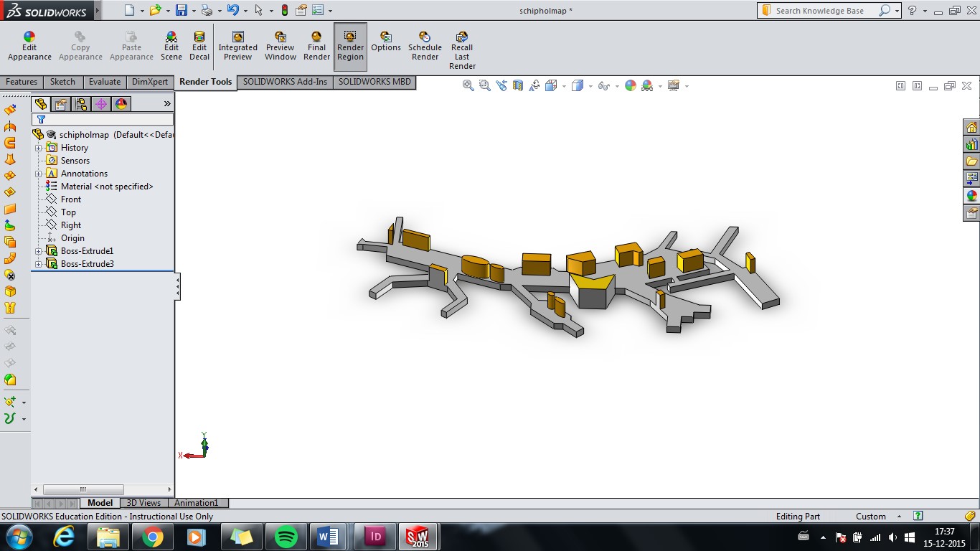Image resolution: width=980 pixels, height=551 pixels.
Task: Open Spotify from the taskbar
Action: (x=286, y=537)
